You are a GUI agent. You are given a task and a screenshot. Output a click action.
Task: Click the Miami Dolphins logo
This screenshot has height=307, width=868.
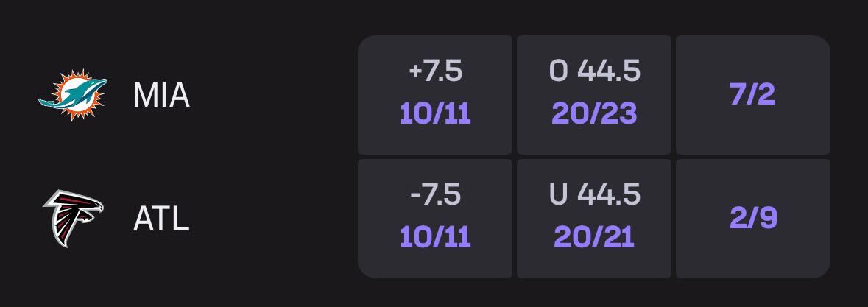(72, 95)
